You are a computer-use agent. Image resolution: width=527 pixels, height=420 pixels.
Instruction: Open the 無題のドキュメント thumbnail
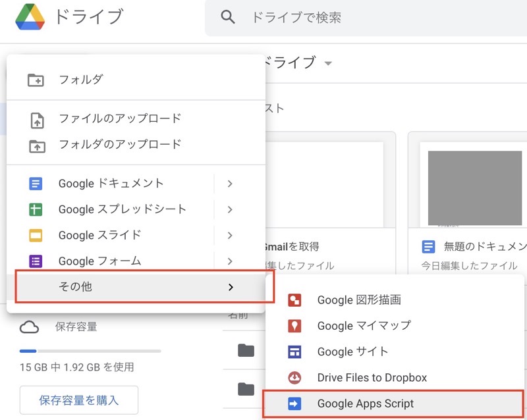(x=474, y=185)
